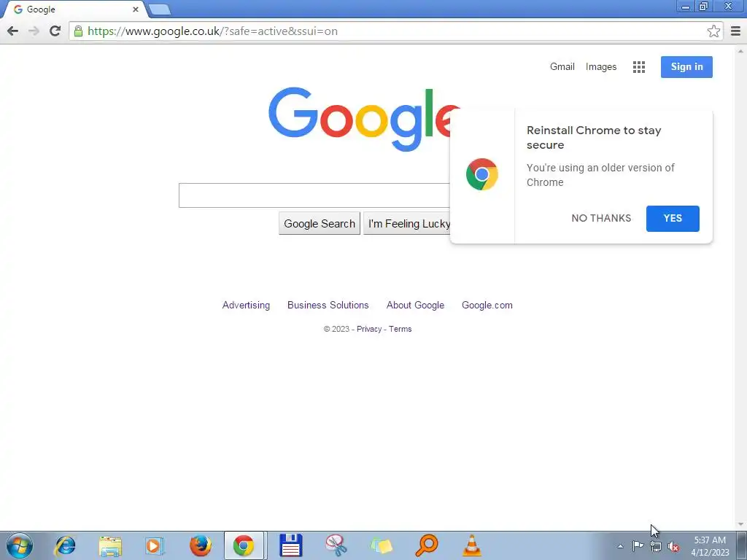This screenshot has height=560, width=747.
Task: Open Gmail link
Action: [x=562, y=66]
